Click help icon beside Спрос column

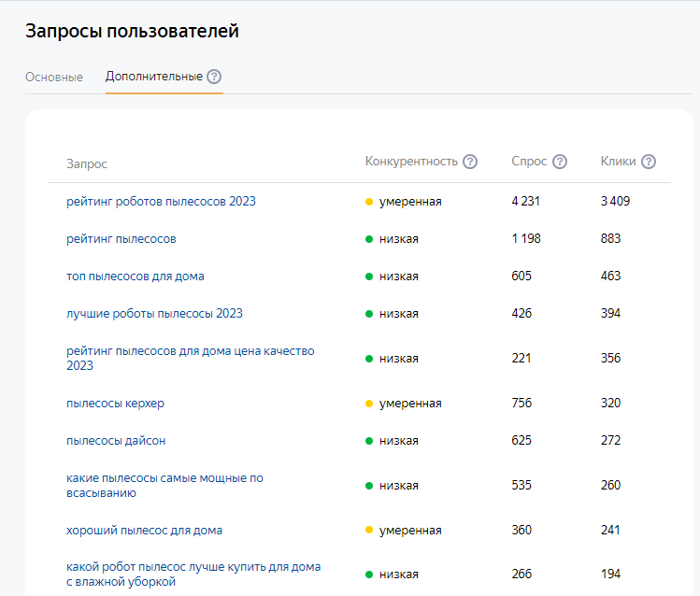click(560, 162)
